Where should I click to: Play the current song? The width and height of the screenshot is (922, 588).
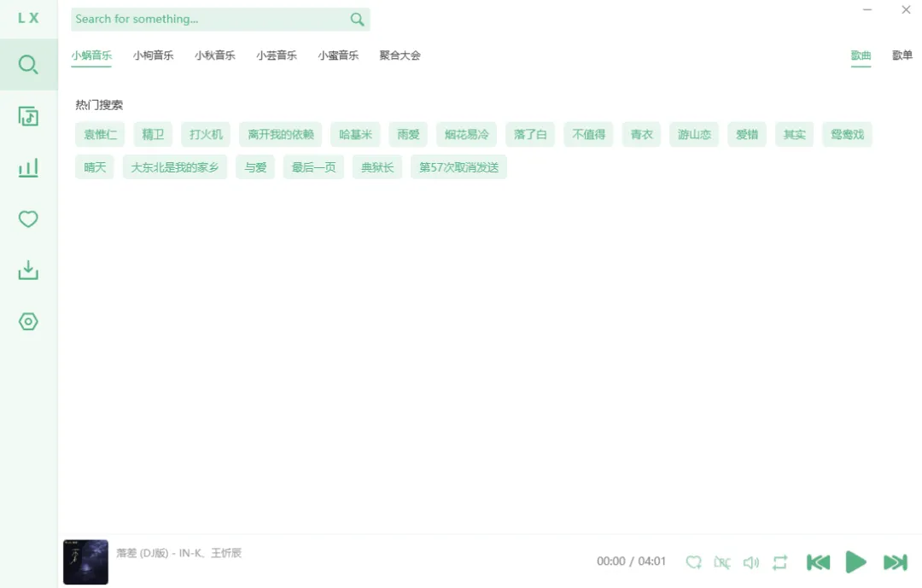click(x=855, y=562)
